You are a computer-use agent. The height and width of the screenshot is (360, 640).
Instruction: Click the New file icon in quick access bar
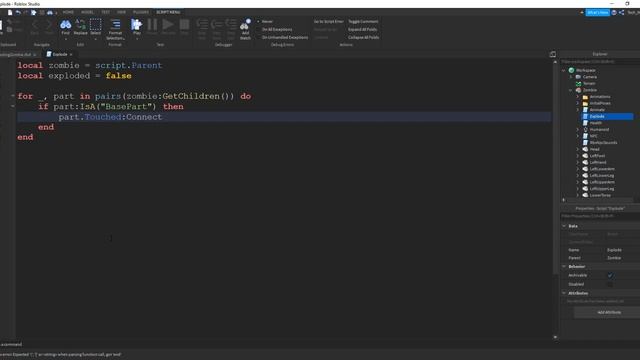click(x=10, y=13)
